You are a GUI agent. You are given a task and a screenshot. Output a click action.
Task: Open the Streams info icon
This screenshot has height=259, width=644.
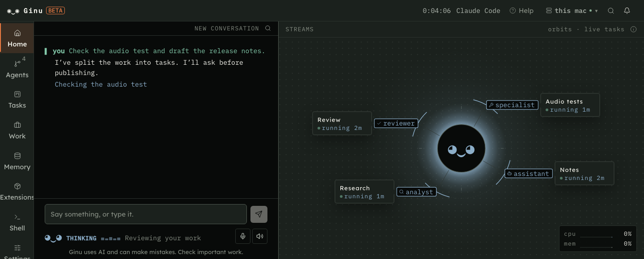tap(633, 29)
